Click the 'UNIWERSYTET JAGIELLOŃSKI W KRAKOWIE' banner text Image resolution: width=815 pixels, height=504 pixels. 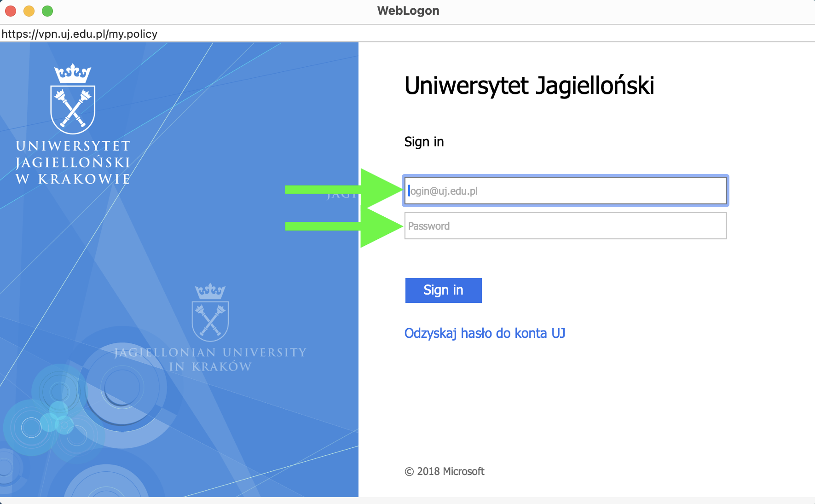coord(73,162)
